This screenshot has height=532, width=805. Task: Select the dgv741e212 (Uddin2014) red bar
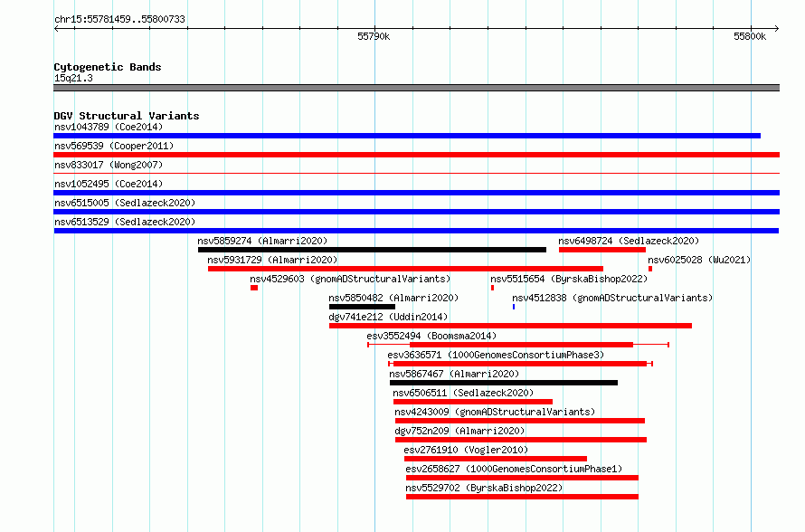click(x=510, y=326)
